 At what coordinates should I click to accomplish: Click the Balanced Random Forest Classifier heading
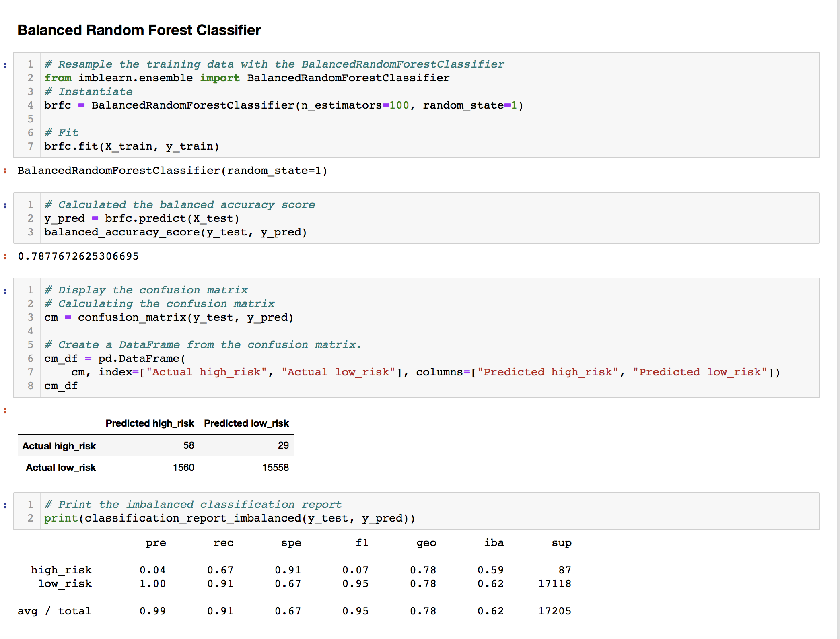click(x=139, y=30)
